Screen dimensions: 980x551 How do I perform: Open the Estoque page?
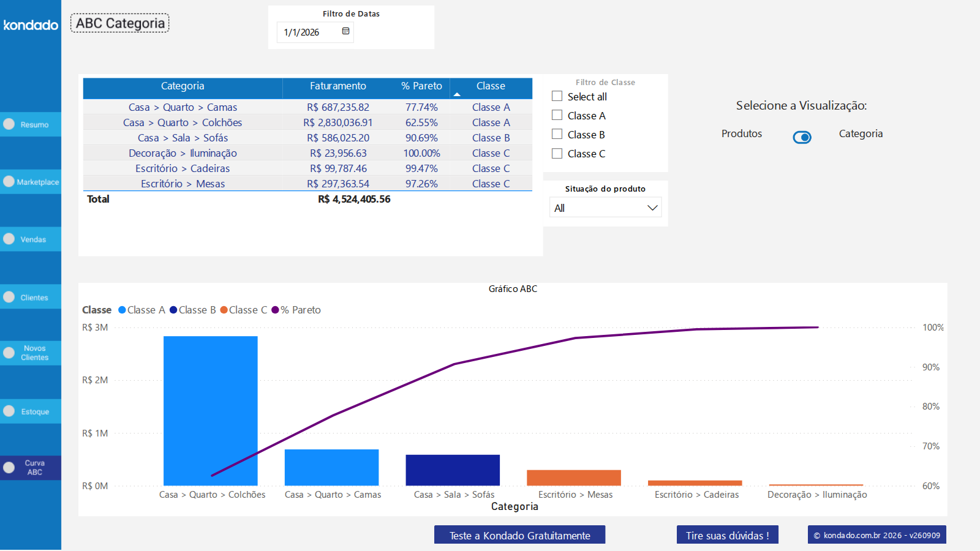click(31, 411)
